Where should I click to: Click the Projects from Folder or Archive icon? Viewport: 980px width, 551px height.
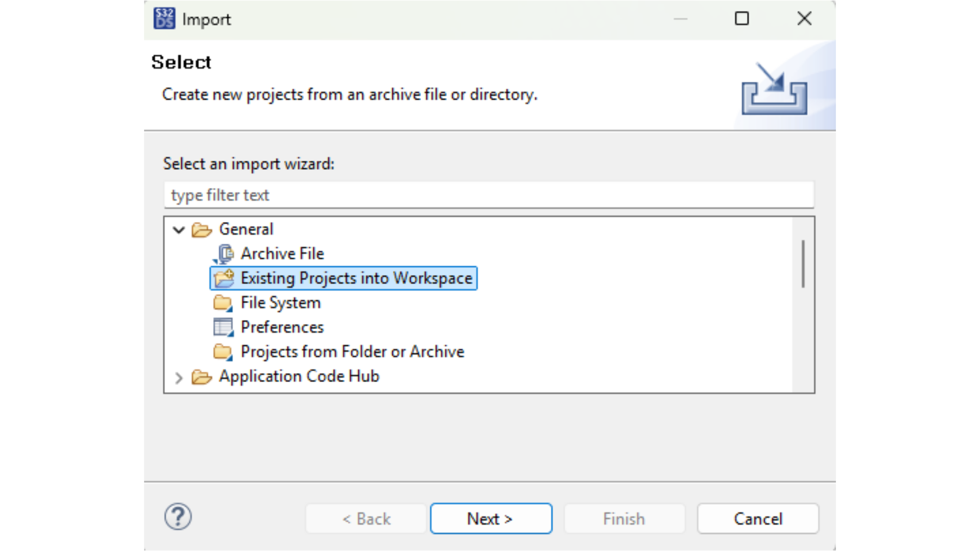223,352
